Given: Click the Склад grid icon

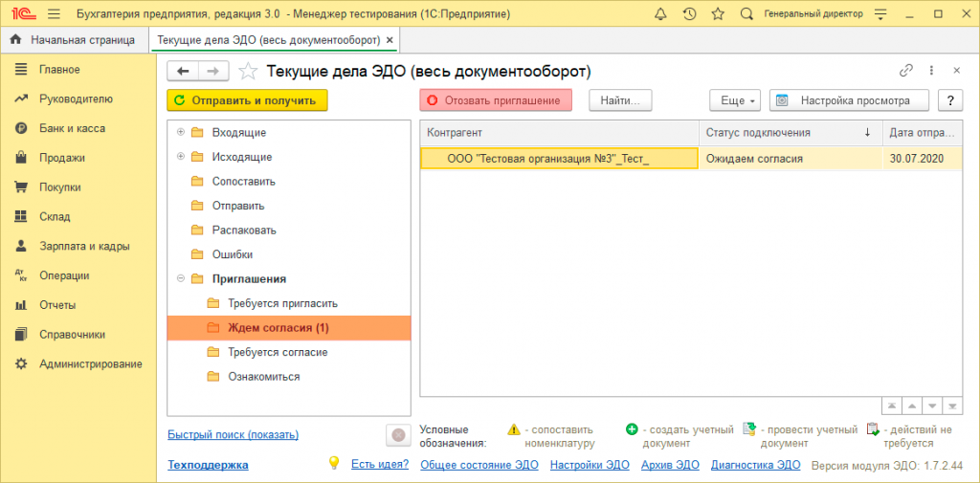Looking at the screenshot, I should [21, 217].
